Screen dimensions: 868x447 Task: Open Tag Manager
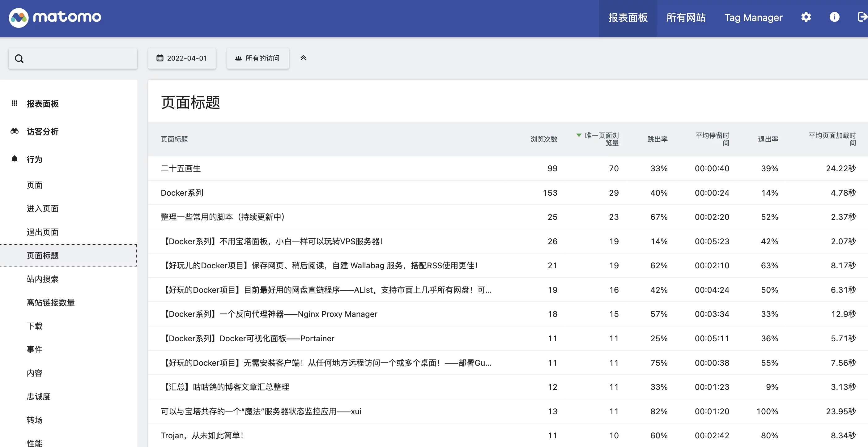(754, 17)
